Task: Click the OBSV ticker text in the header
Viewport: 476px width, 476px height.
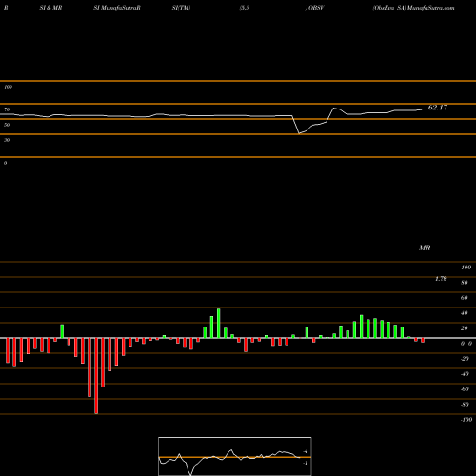Action: tap(316, 8)
